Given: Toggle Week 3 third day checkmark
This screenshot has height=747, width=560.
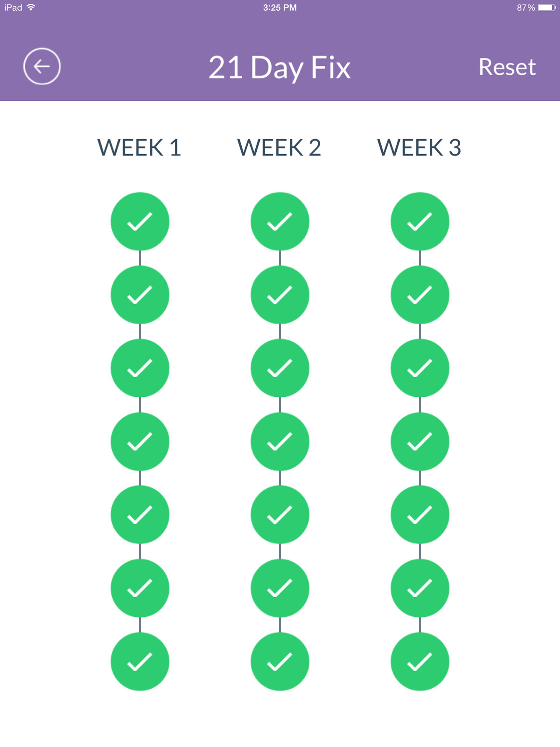Looking at the screenshot, I should 420,368.
